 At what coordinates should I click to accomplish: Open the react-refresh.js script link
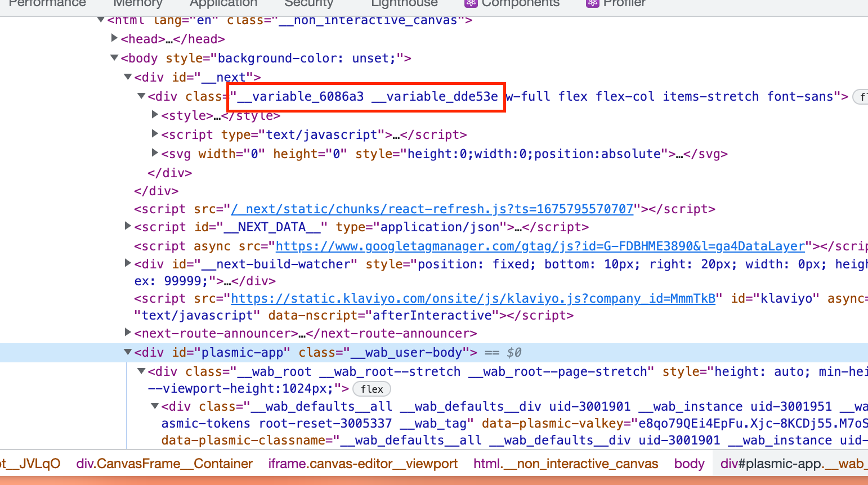(432, 209)
